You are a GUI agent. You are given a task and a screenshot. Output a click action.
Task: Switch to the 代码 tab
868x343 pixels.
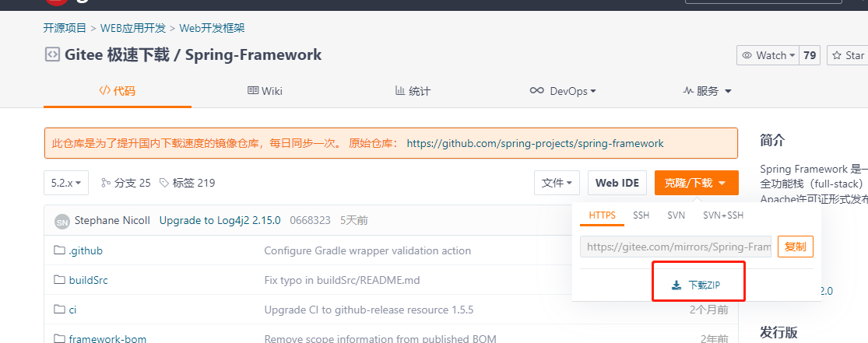(x=118, y=91)
